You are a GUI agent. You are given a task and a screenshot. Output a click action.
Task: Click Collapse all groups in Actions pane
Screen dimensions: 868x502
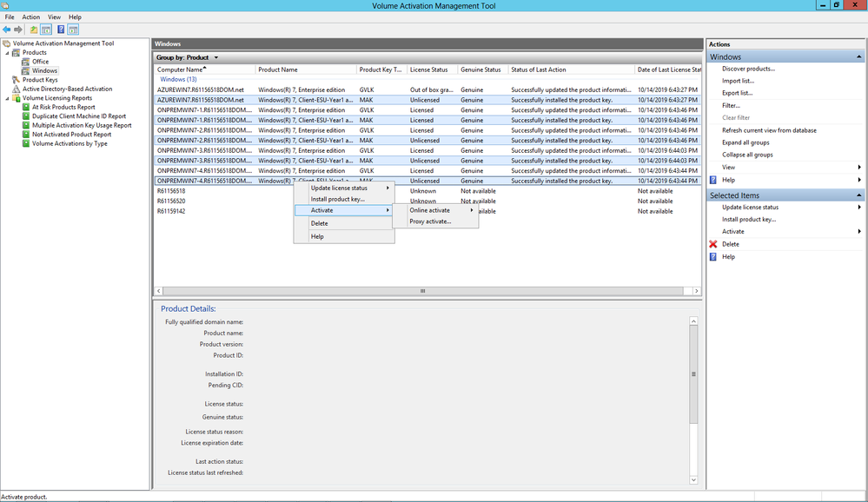coord(747,155)
